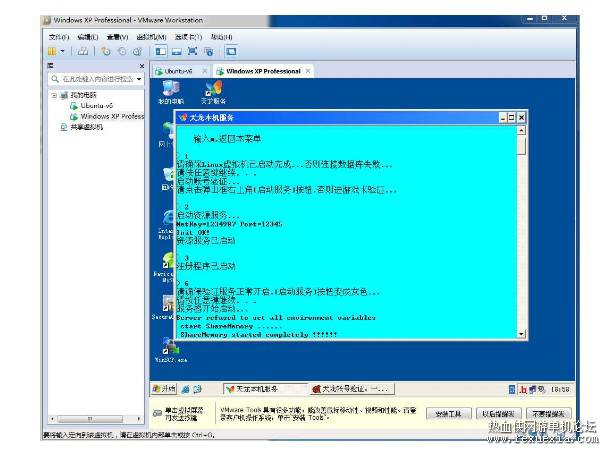The height and width of the screenshot is (454, 607).
Task: Open the XP 开始 Start button
Action: tap(164, 389)
